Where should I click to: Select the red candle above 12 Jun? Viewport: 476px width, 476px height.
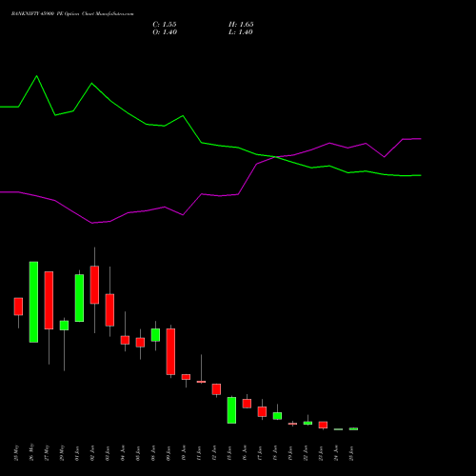coord(216,389)
